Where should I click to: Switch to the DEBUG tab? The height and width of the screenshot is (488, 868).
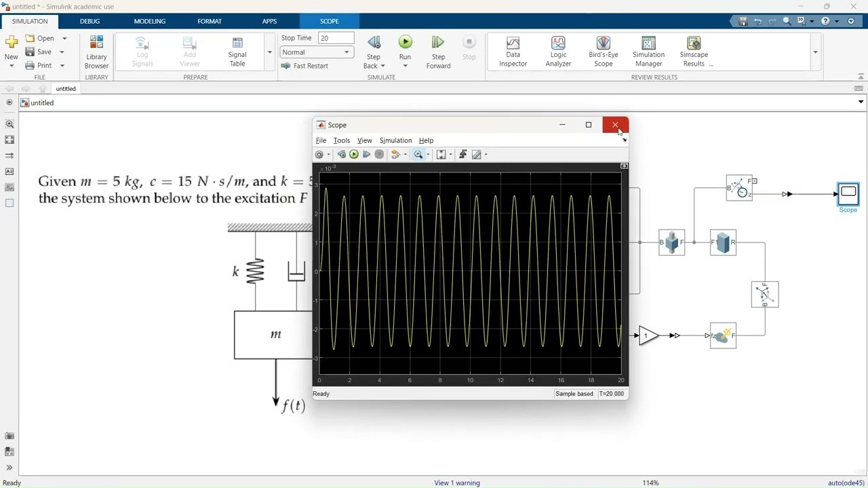click(x=90, y=21)
